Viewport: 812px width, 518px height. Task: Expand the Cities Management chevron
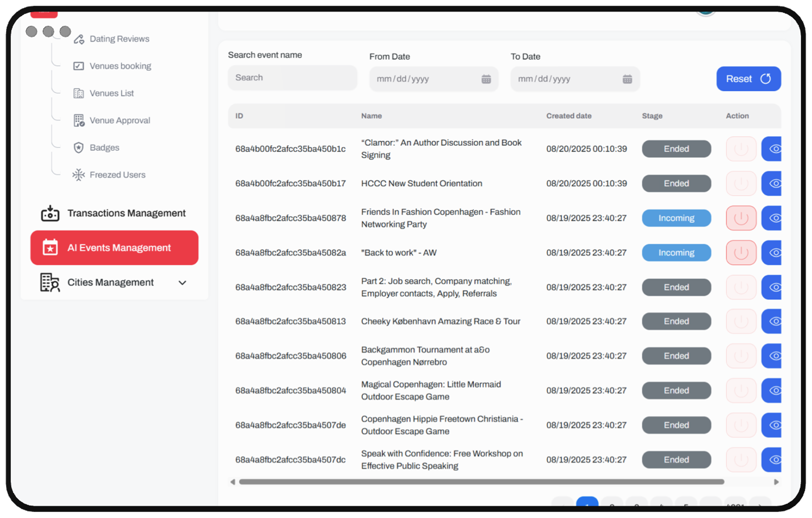pyautogui.click(x=182, y=283)
